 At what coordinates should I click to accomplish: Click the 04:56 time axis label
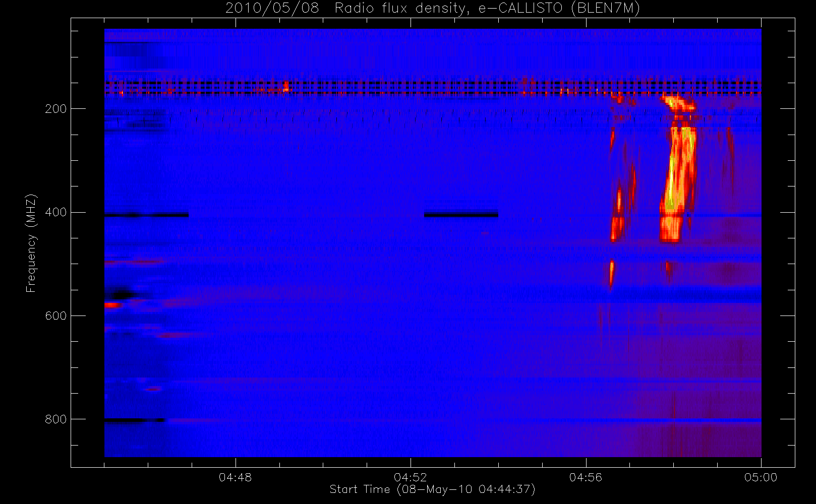point(586,477)
